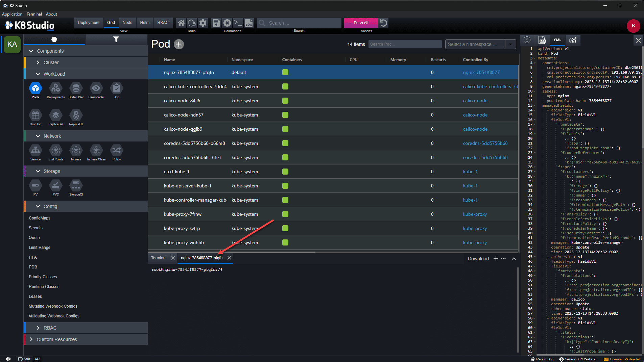
Task: Open the PVC storage icon
Action: tap(56, 186)
